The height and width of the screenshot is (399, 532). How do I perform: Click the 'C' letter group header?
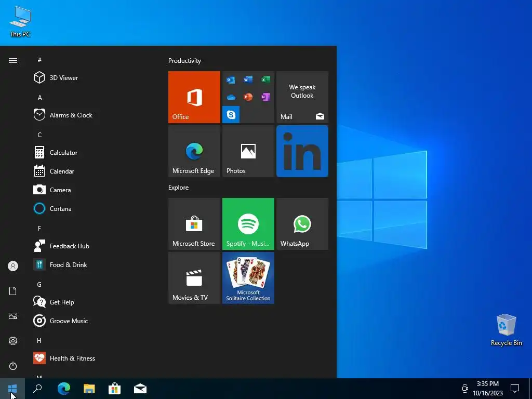pos(39,135)
